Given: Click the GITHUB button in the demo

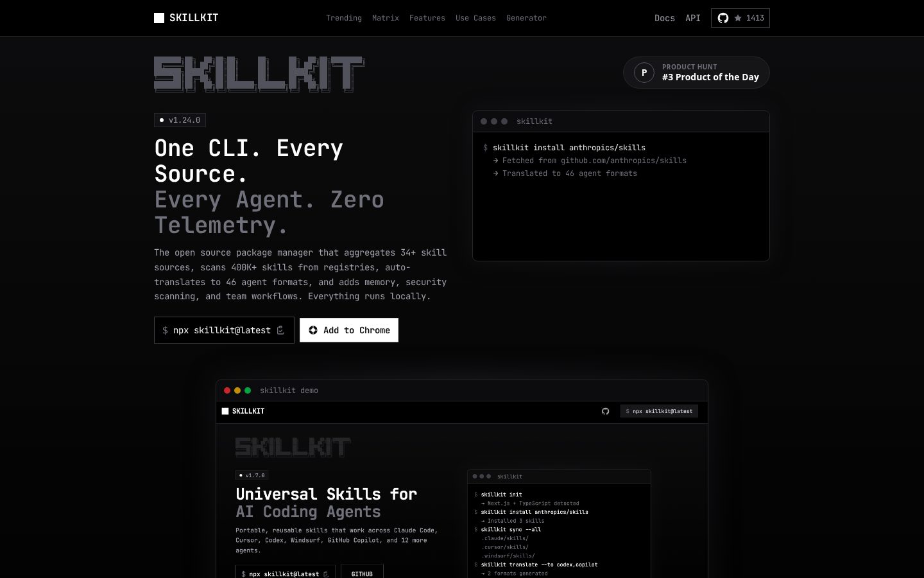Looking at the screenshot, I should (362, 572).
